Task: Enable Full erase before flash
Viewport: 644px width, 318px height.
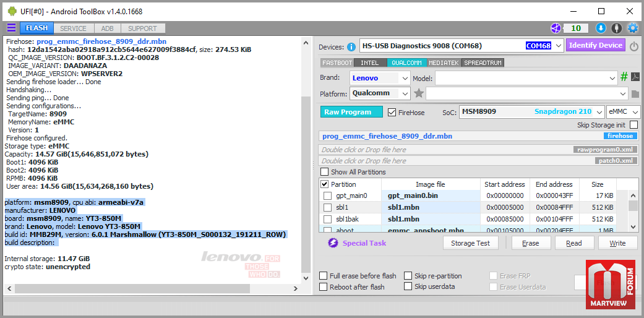Action: [323, 276]
